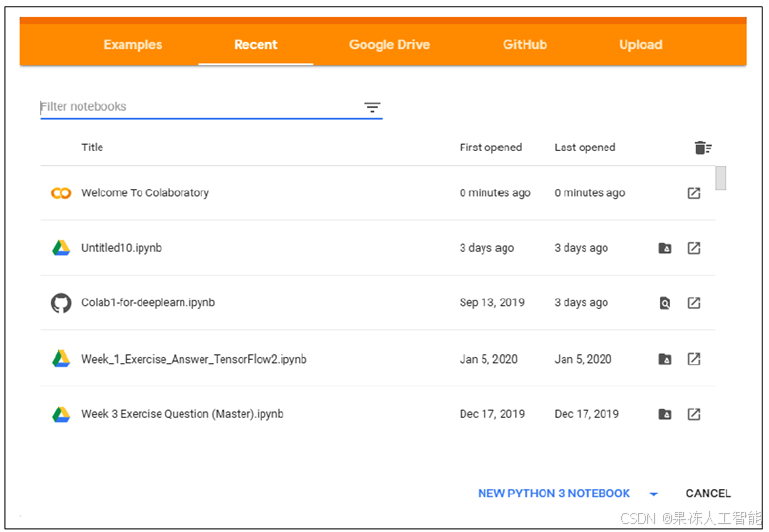
Task: Go to the GitHub tab
Action: point(525,45)
